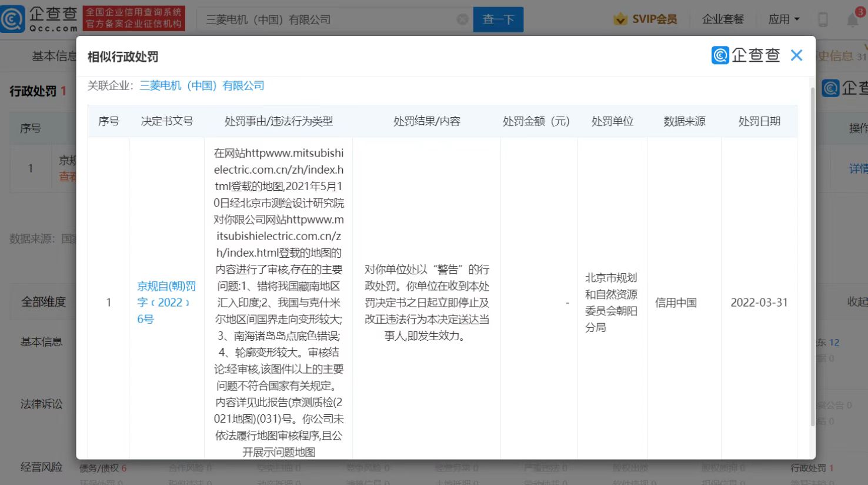This screenshot has height=485, width=868.
Task: Clear the search box with the X icon
Action: (x=463, y=19)
